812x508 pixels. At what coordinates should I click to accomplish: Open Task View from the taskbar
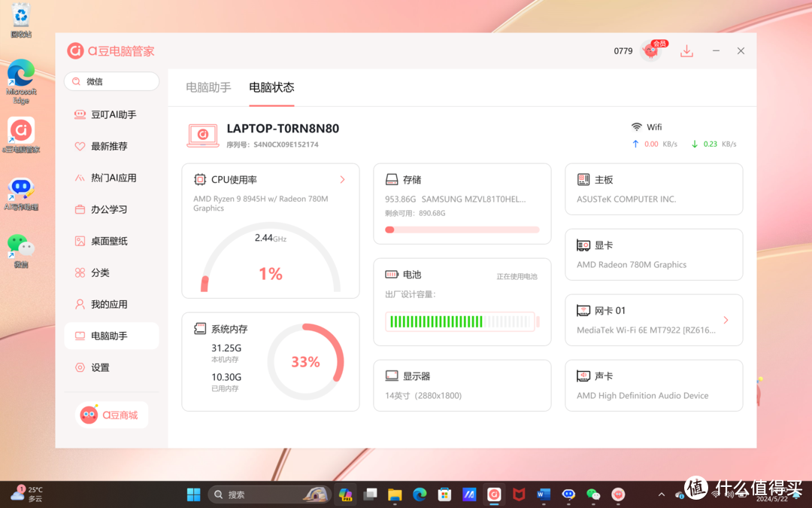tap(370, 494)
